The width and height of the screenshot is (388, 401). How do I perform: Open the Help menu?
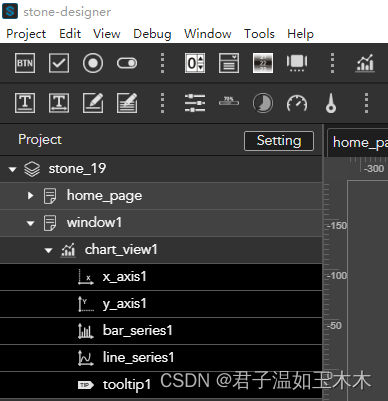(300, 34)
